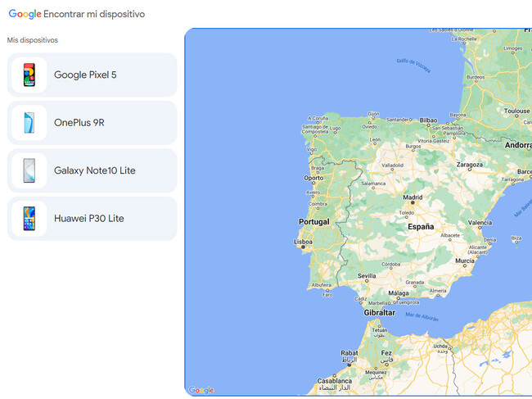The width and height of the screenshot is (532, 399).
Task: Click the "Granada" city label
Action: tap(415, 282)
